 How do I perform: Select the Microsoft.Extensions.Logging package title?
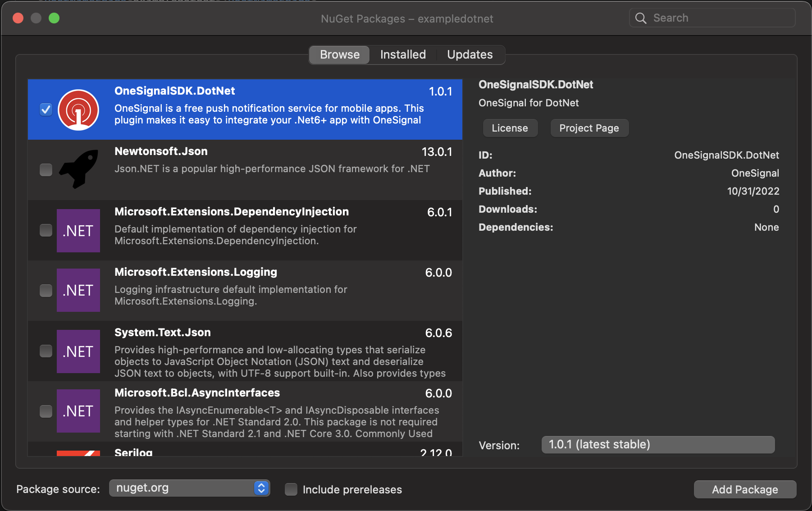(x=196, y=272)
